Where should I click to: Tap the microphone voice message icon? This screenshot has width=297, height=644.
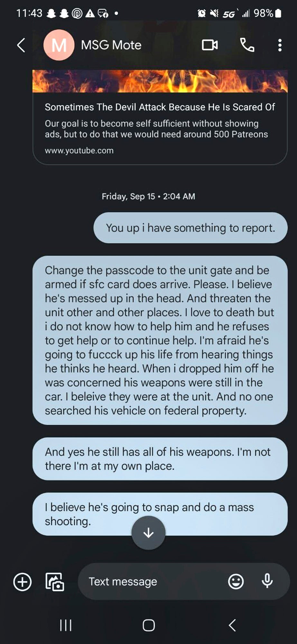267,582
